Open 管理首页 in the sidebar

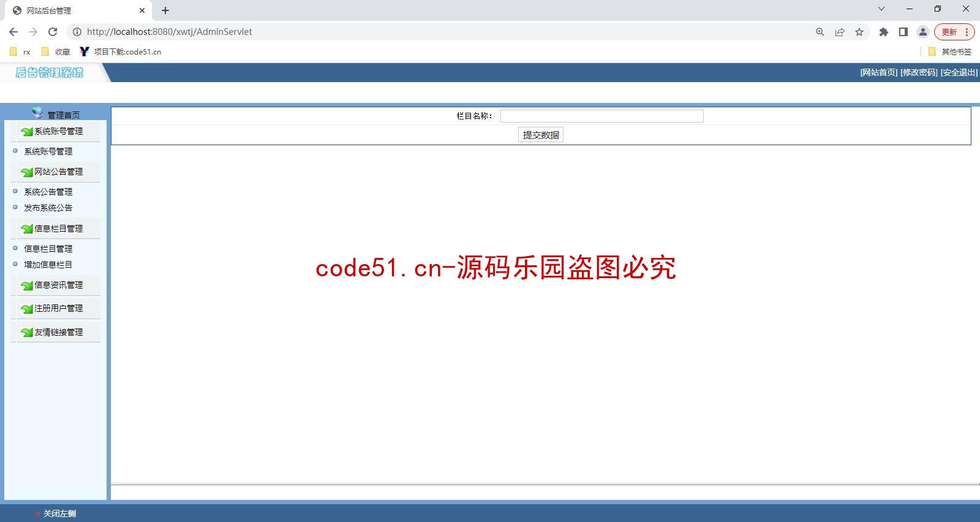[x=64, y=115]
